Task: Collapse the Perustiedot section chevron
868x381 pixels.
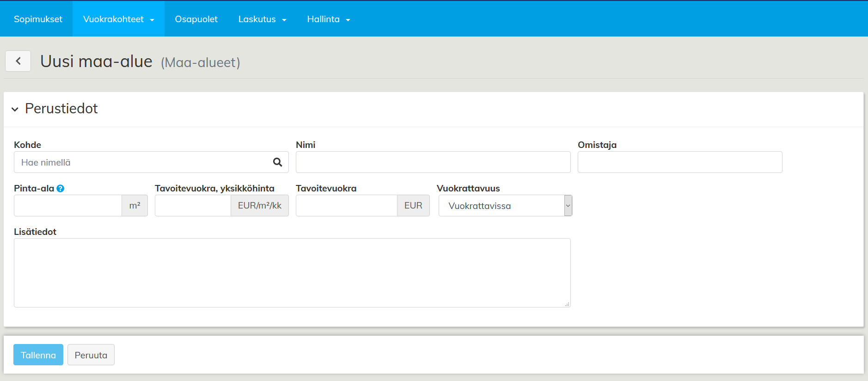Action: pos(15,109)
